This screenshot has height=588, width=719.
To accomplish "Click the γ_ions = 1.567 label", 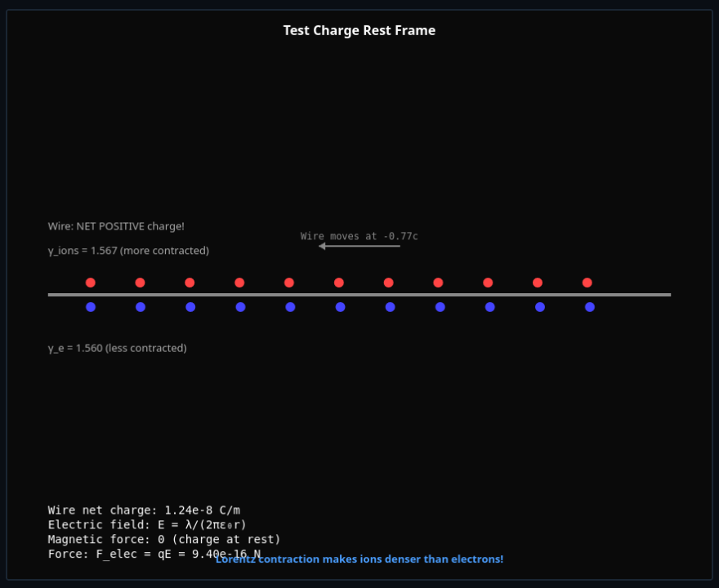I will coord(128,251).
